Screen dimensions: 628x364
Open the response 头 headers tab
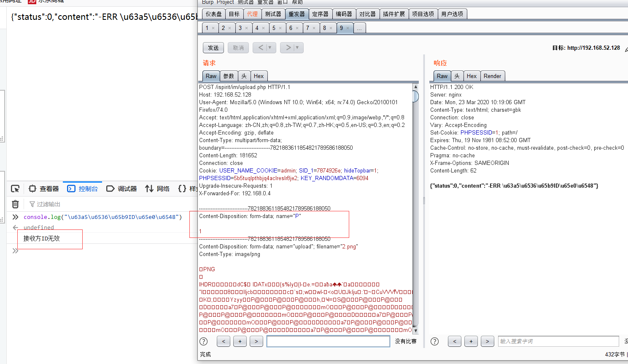point(457,76)
